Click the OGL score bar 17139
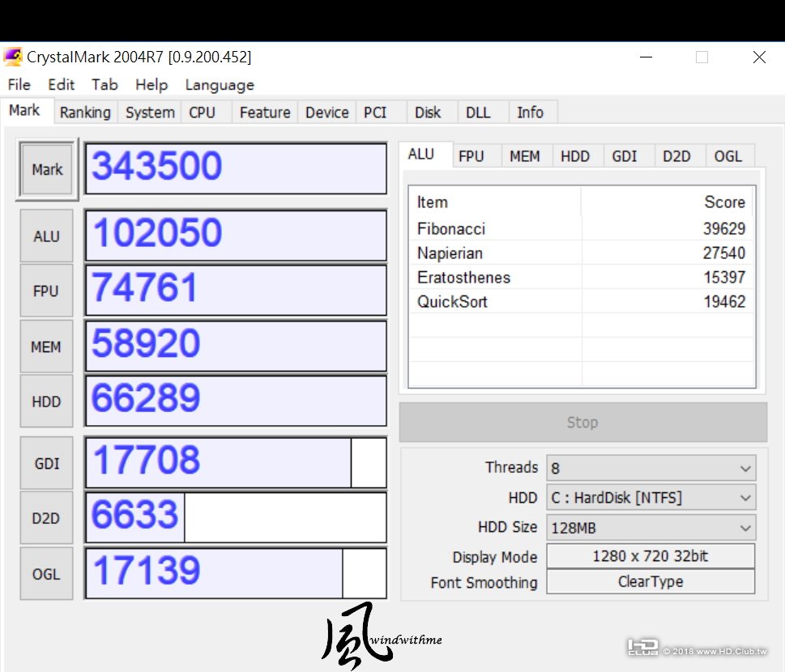This screenshot has height=672, width=785. [x=236, y=573]
